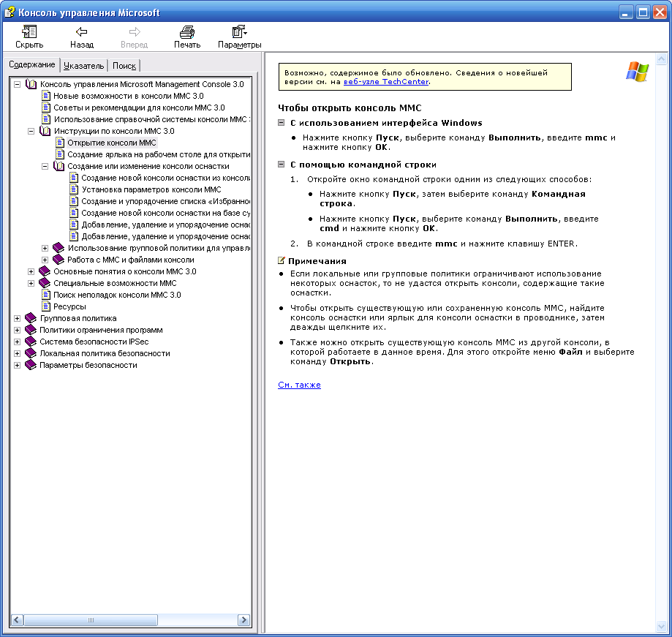Image resolution: width=672 pixels, height=637 pixels.
Task: Click the page icon of Установка параметров консоли MMC
Action: pos(74,189)
